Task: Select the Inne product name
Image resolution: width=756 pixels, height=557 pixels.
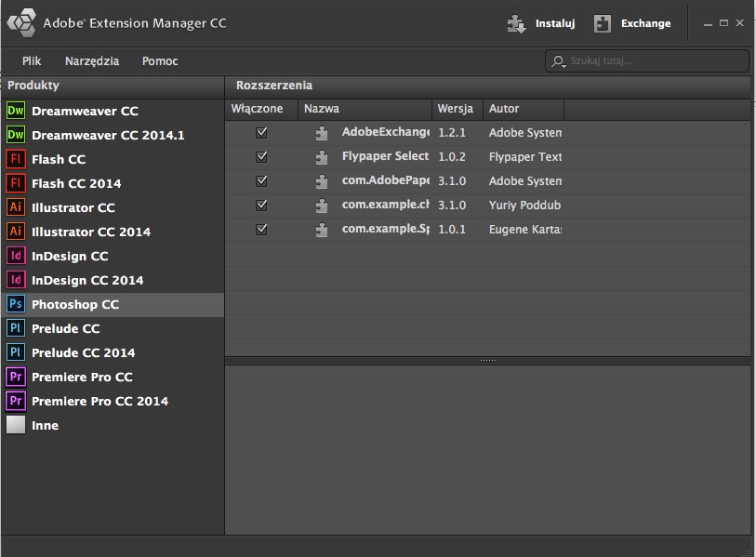Action: pyautogui.click(x=45, y=425)
